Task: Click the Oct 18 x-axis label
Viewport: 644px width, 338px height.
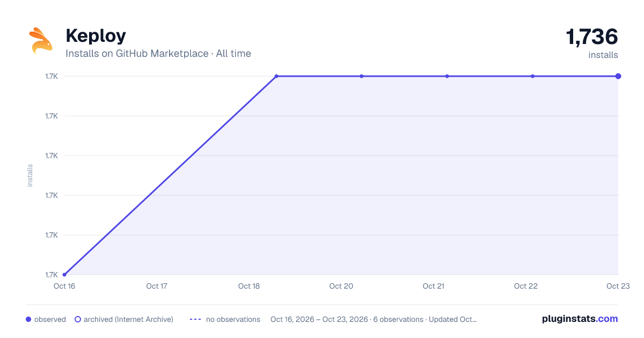Action: pyautogui.click(x=249, y=286)
